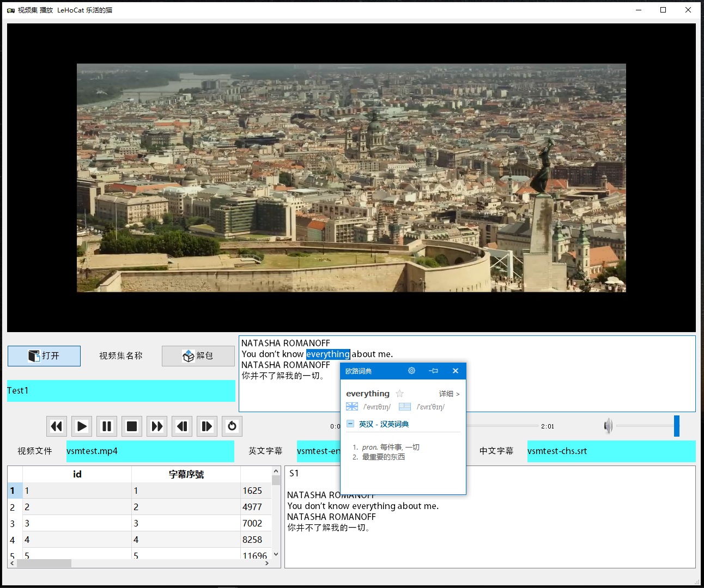Click the select-all corner of the table
This screenshot has width=704, height=588.
click(x=15, y=474)
